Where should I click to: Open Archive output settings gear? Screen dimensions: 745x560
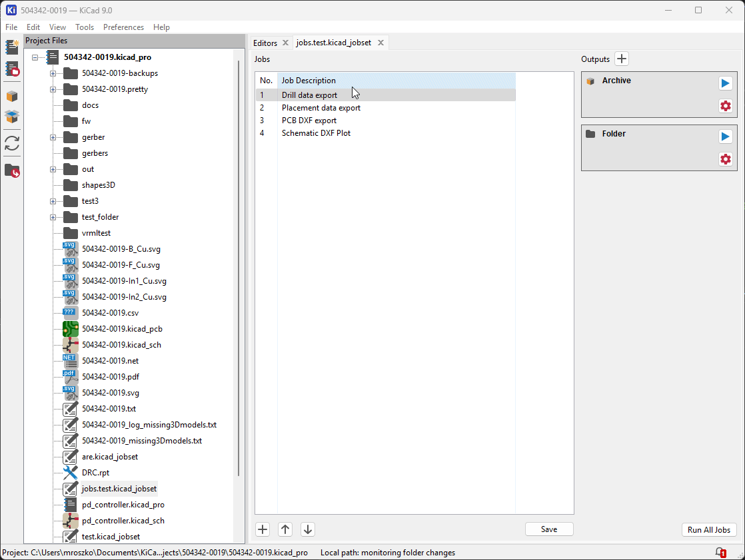725,106
